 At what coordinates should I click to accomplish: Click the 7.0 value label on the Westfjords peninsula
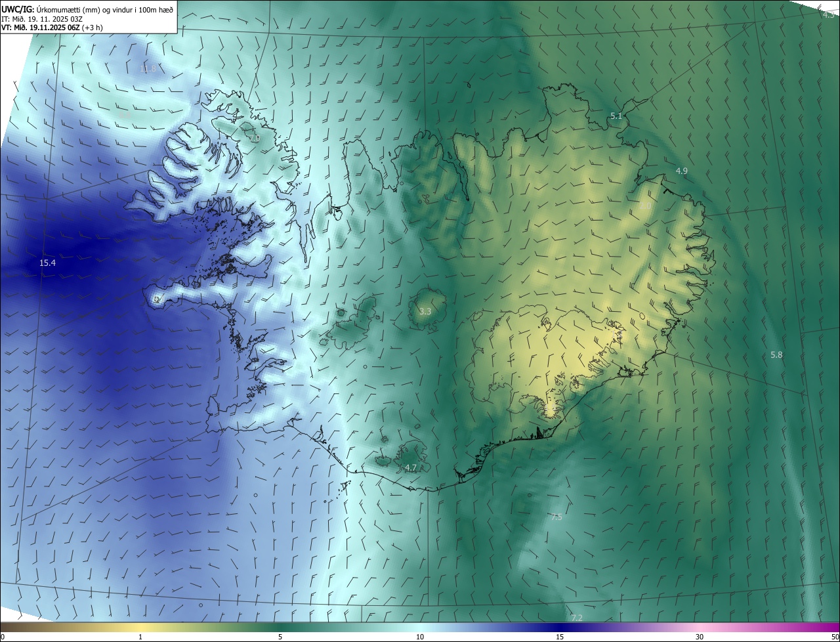[x=255, y=139]
